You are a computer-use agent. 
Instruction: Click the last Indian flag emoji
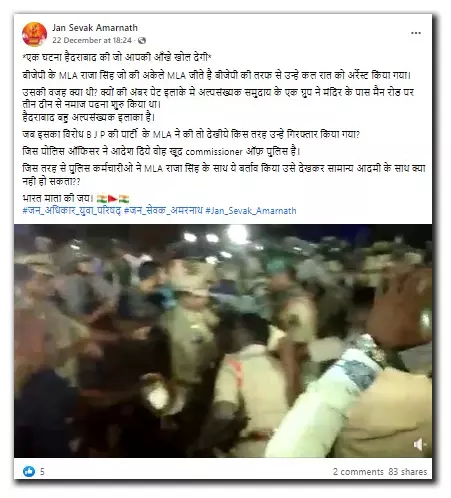tap(124, 199)
